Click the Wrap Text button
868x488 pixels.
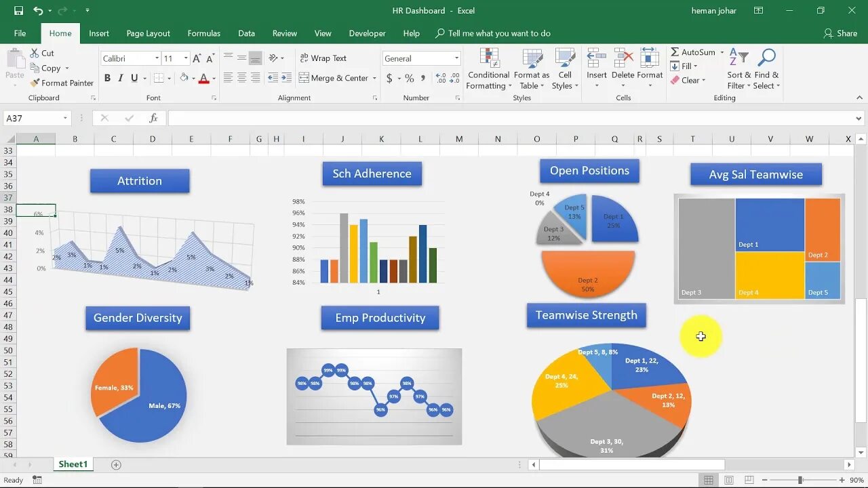(x=323, y=58)
